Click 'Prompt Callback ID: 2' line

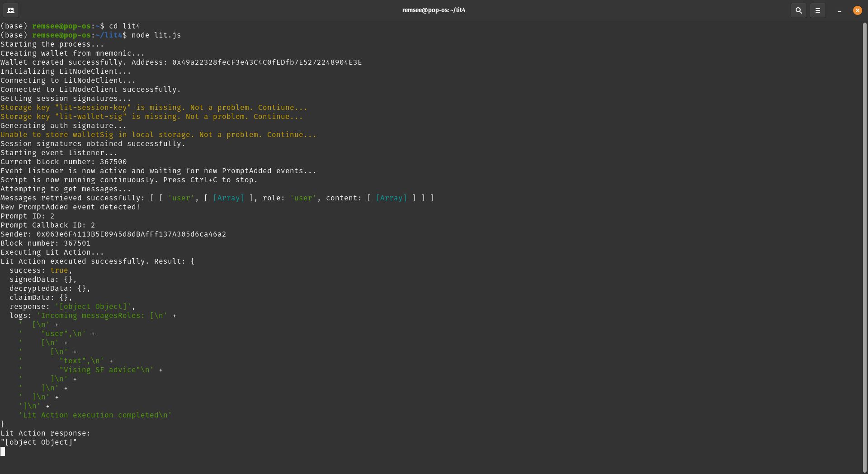[x=47, y=225]
